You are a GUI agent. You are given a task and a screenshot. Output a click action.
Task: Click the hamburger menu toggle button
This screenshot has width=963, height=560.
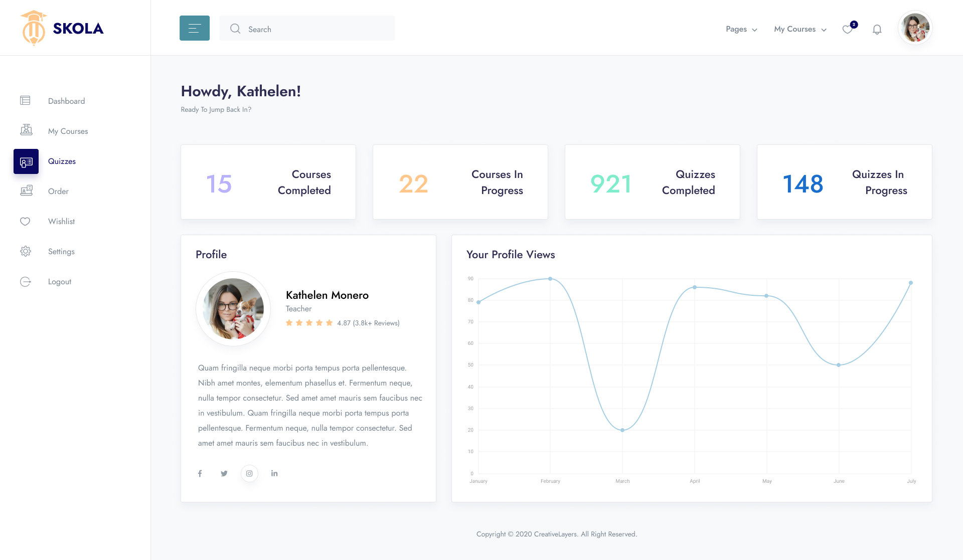(195, 28)
